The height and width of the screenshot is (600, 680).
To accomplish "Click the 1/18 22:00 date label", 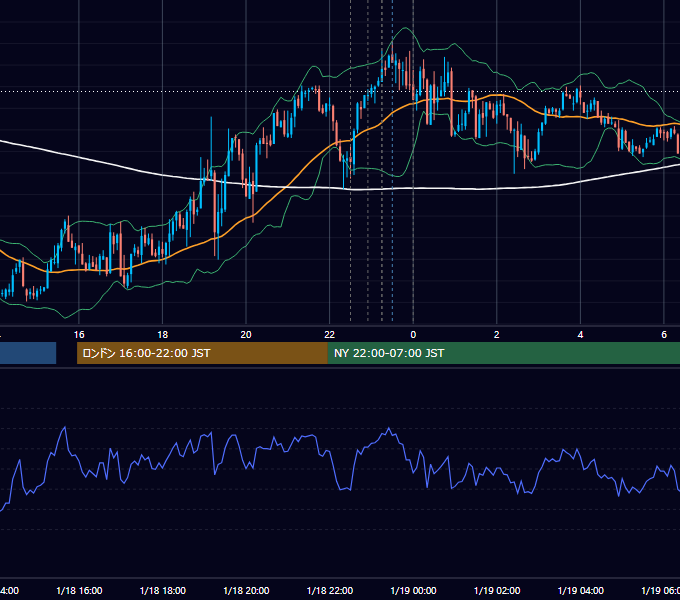I will pos(330,591).
